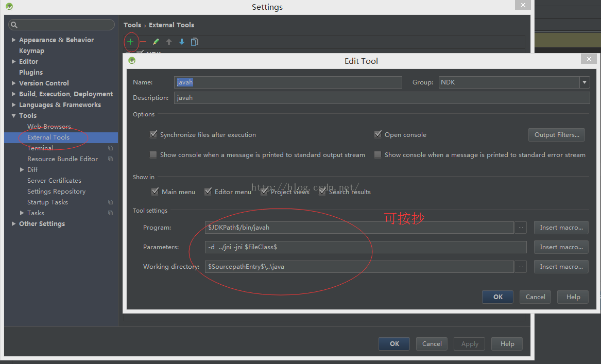Click the Settings search box
Image resolution: width=601 pixels, height=364 pixels.
click(61, 25)
